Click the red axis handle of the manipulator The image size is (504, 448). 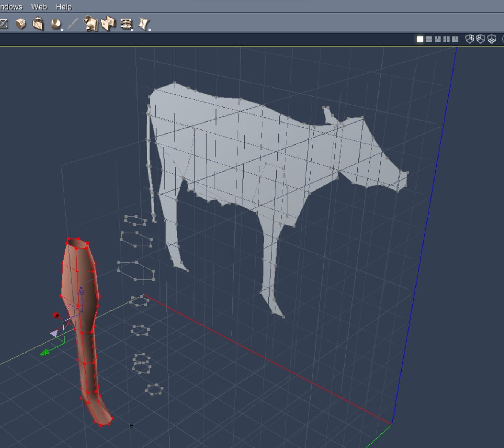coord(56,316)
